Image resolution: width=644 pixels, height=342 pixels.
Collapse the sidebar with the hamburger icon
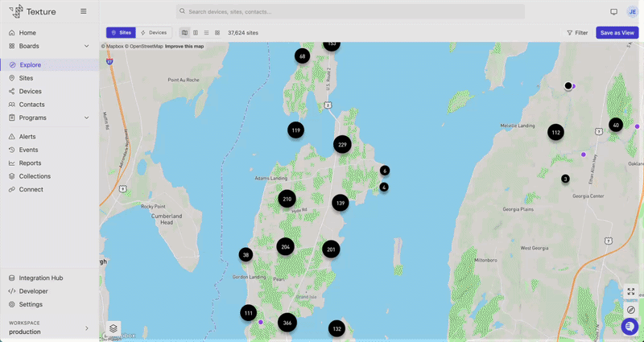84,11
